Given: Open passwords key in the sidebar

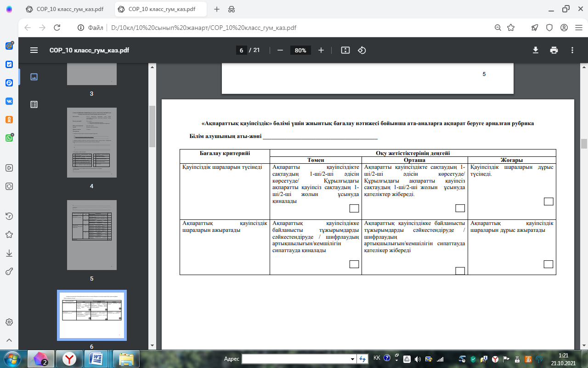Looking at the screenshot, I should (9, 271).
